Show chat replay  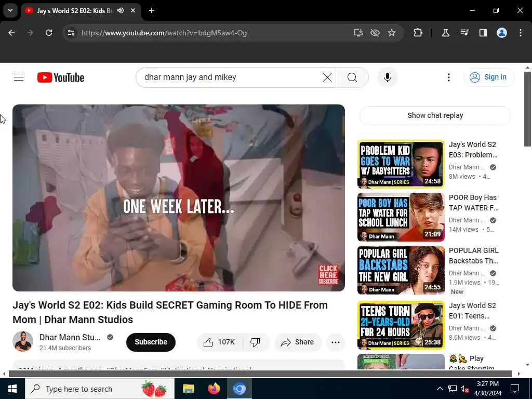pos(435,115)
